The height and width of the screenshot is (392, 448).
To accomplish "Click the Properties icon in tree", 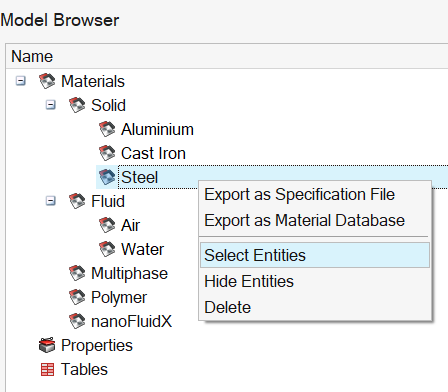I will (x=47, y=345).
